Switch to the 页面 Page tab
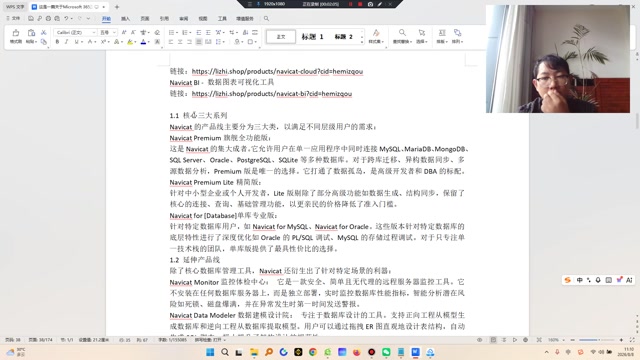 click(x=145, y=18)
